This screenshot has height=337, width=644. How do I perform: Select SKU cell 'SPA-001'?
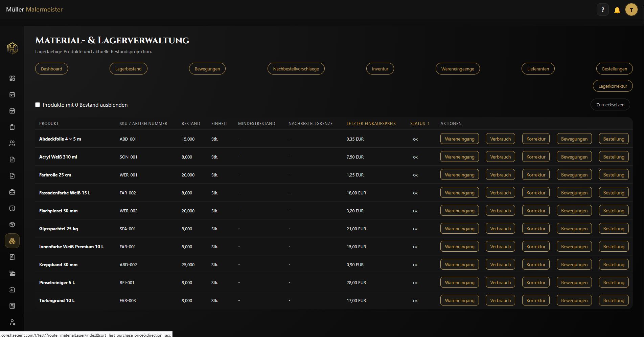[x=128, y=229]
